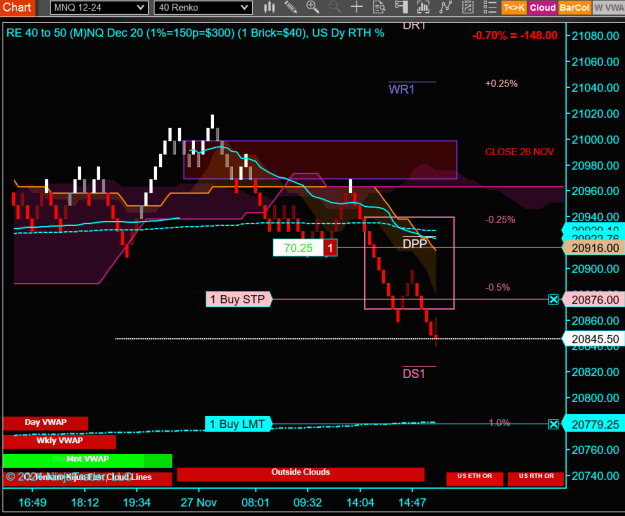This screenshot has height=516, width=625.
Task: Click the -0.5% level label
Action: (497, 287)
